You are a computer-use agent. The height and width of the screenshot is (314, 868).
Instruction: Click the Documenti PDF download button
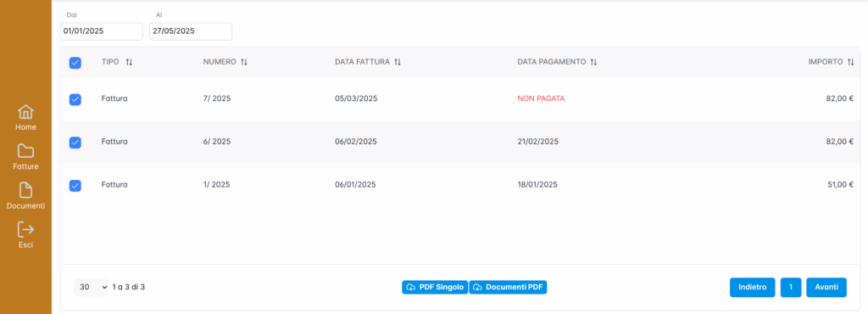coord(509,288)
